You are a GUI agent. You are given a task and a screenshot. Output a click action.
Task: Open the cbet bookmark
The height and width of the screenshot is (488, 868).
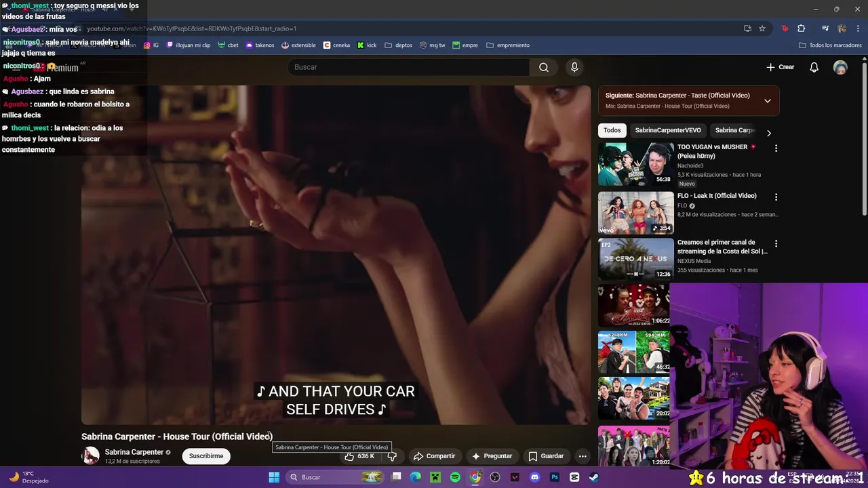point(228,45)
